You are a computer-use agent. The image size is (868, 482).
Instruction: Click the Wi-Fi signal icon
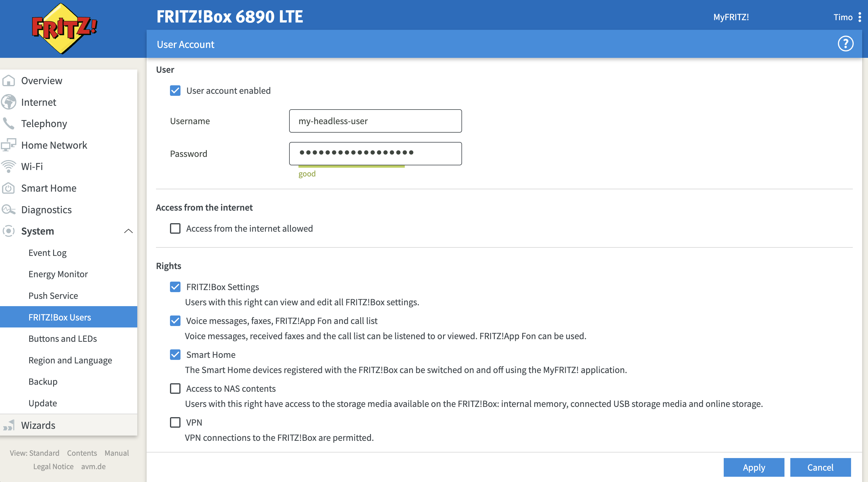(x=9, y=167)
